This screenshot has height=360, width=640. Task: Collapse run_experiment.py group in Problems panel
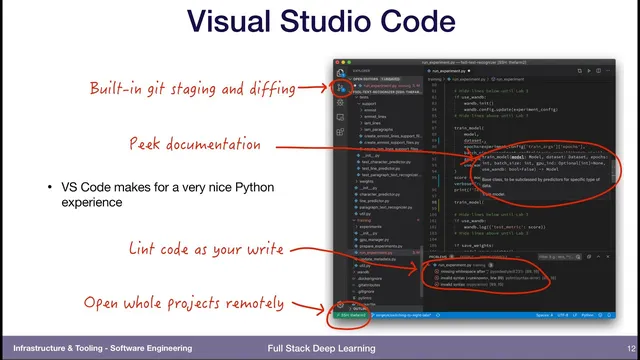point(429,265)
